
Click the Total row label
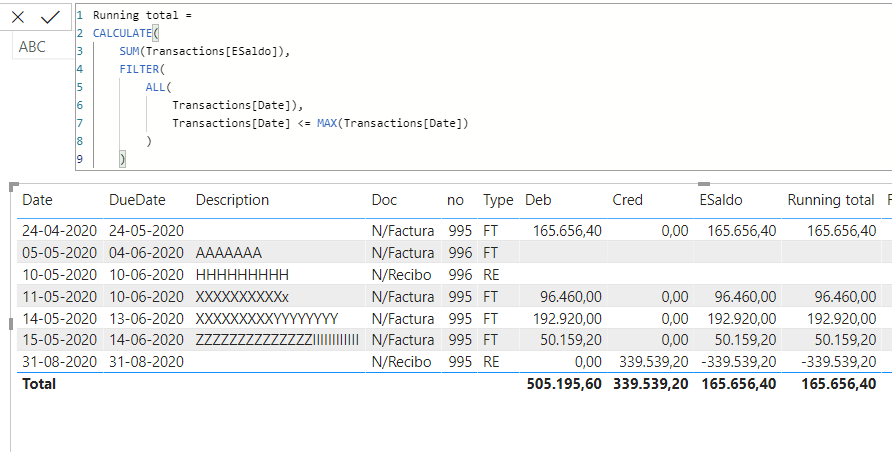tap(39, 384)
